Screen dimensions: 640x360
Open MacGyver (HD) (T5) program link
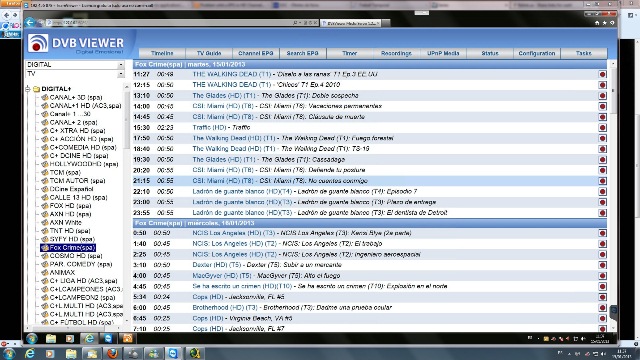coord(222,276)
